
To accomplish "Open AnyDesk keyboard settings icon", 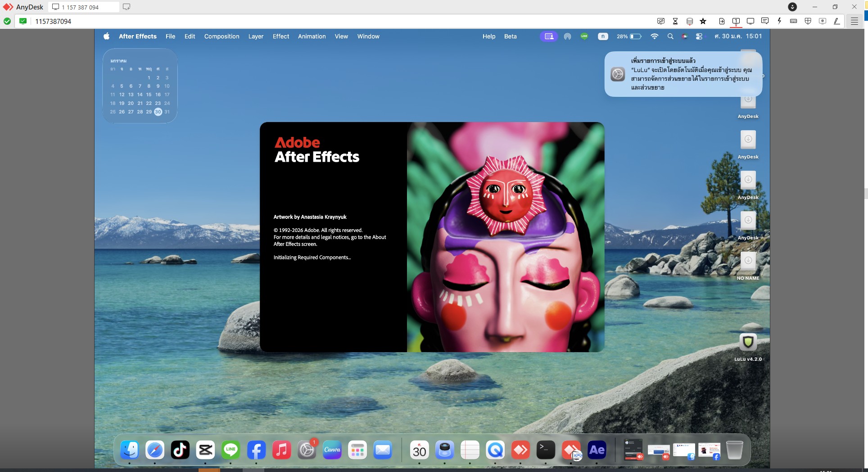I will tap(794, 21).
